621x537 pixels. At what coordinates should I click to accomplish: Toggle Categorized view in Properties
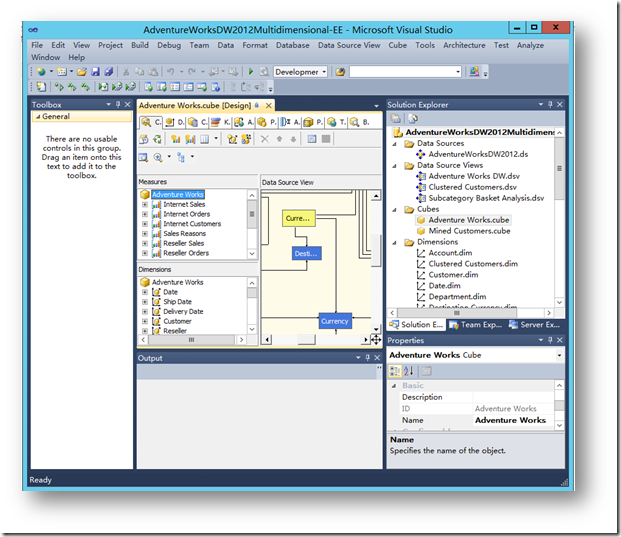point(395,371)
